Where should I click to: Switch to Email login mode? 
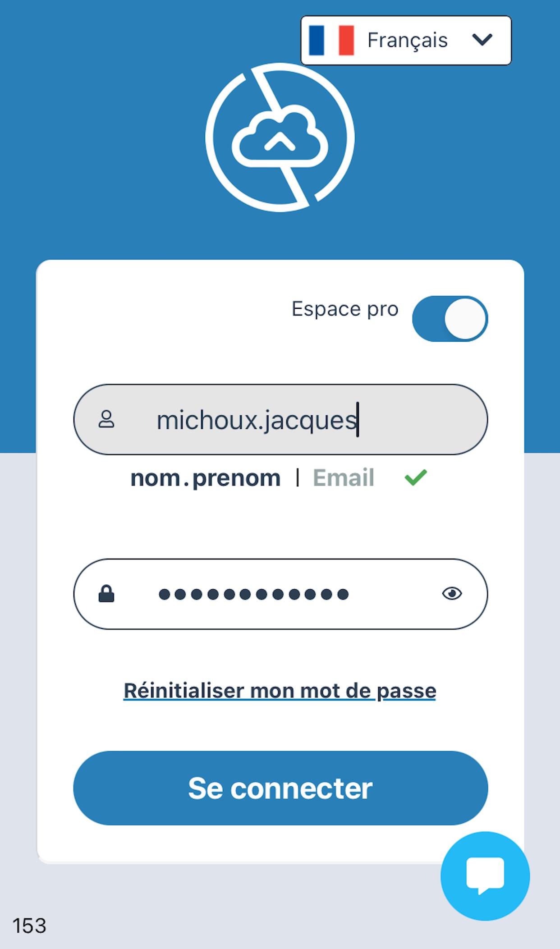click(x=344, y=478)
